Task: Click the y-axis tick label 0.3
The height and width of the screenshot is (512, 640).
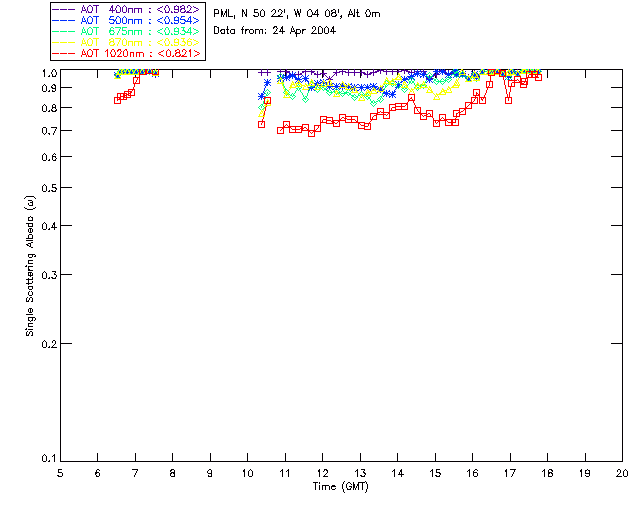Action: (x=49, y=275)
